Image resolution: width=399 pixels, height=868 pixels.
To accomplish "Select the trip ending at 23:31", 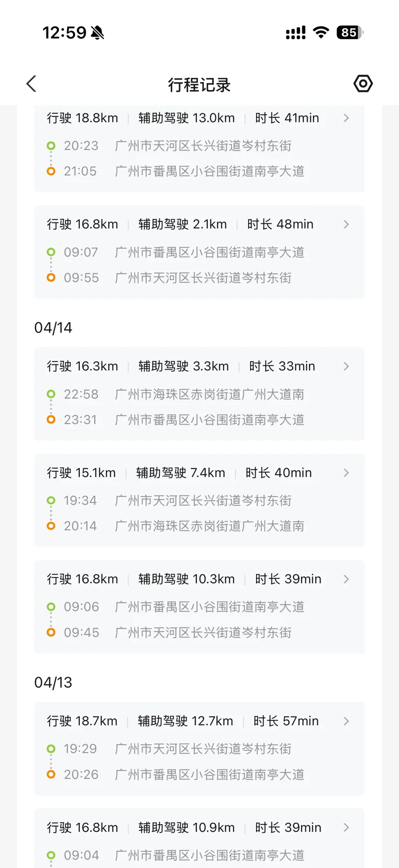I will point(199,420).
